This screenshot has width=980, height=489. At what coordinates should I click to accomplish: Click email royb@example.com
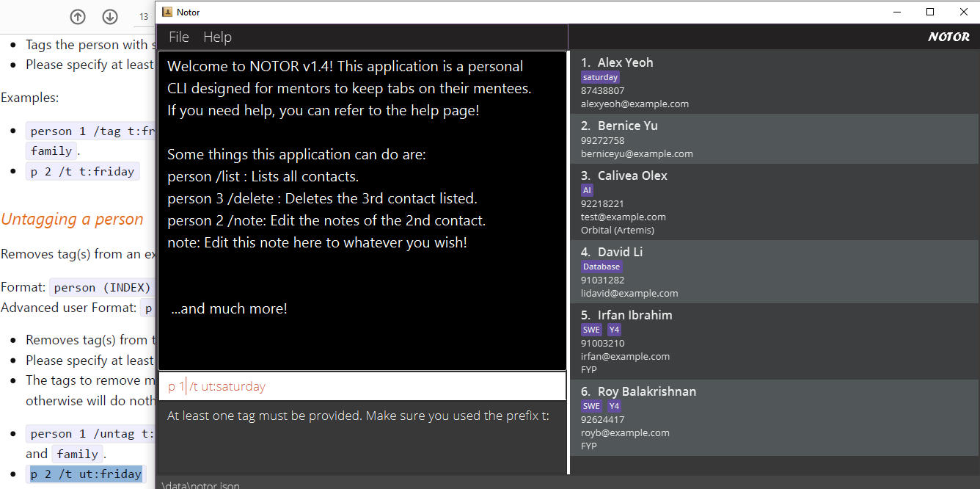coord(625,433)
